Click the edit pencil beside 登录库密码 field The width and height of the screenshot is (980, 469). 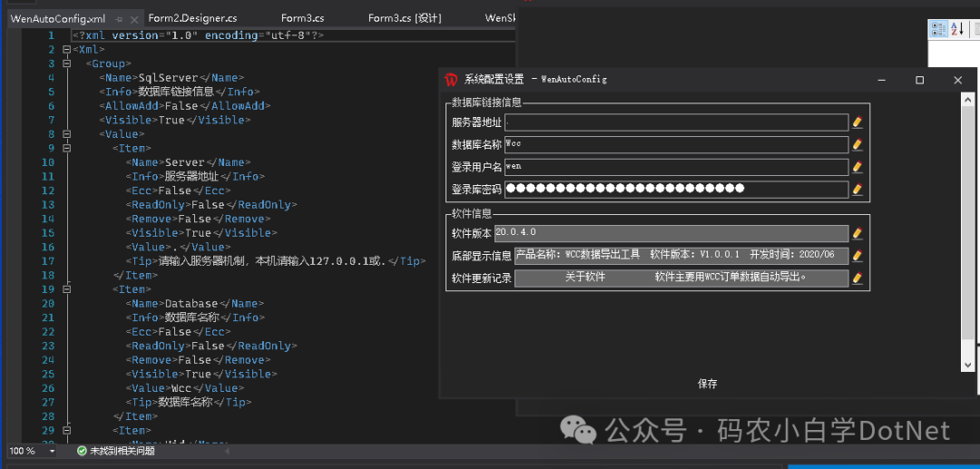pyautogui.click(x=857, y=190)
